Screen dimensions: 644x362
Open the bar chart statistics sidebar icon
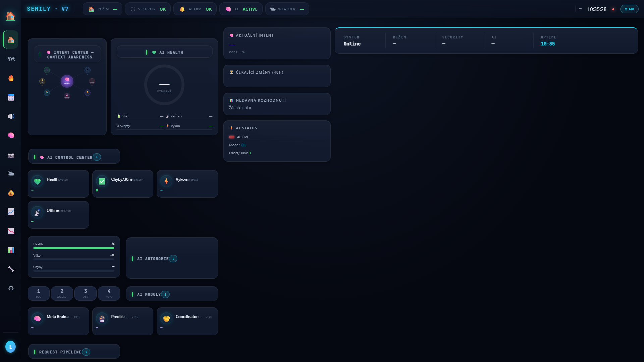coord(11,250)
